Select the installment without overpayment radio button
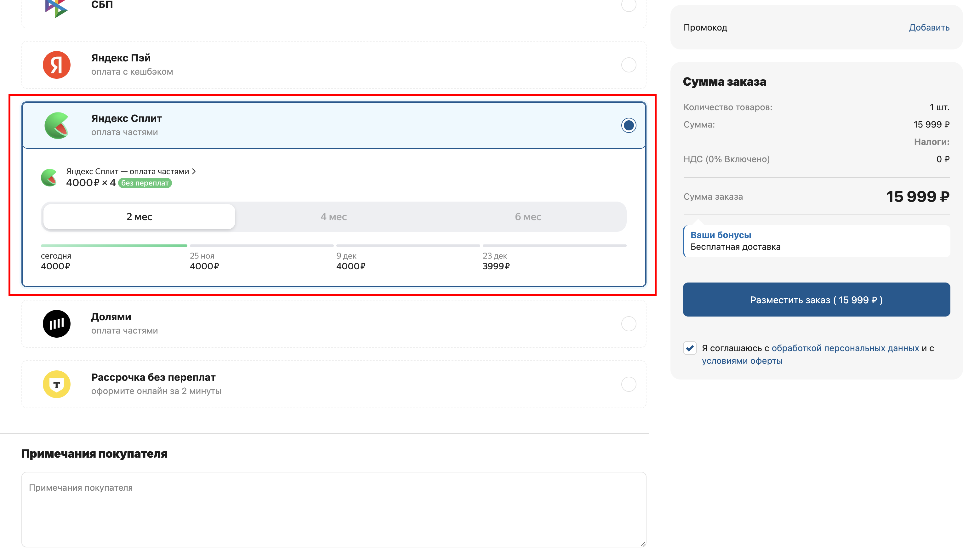Image resolution: width=980 pixels, height=560 pixels. coord(628,384)
